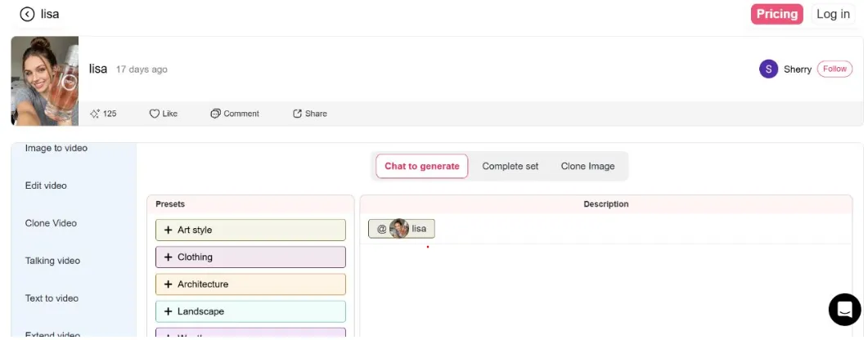
Task: Open the Pricing page
Action: (x=776, y=14)
